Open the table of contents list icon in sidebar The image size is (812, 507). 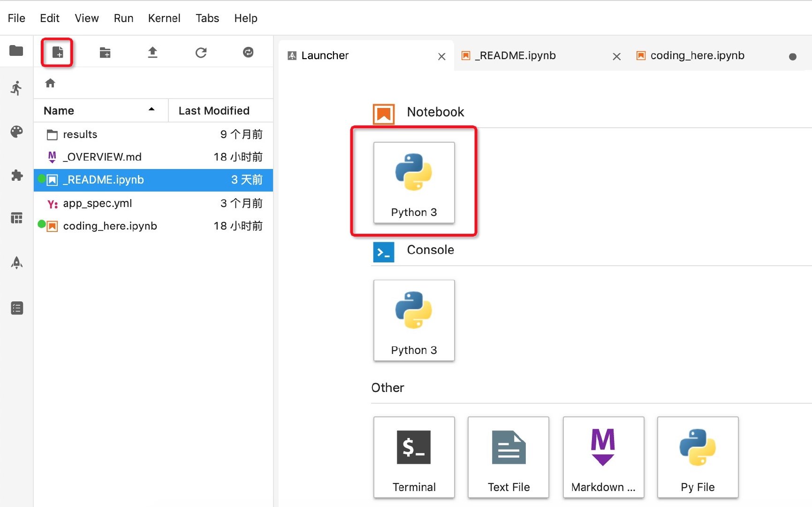click(16, 308)
